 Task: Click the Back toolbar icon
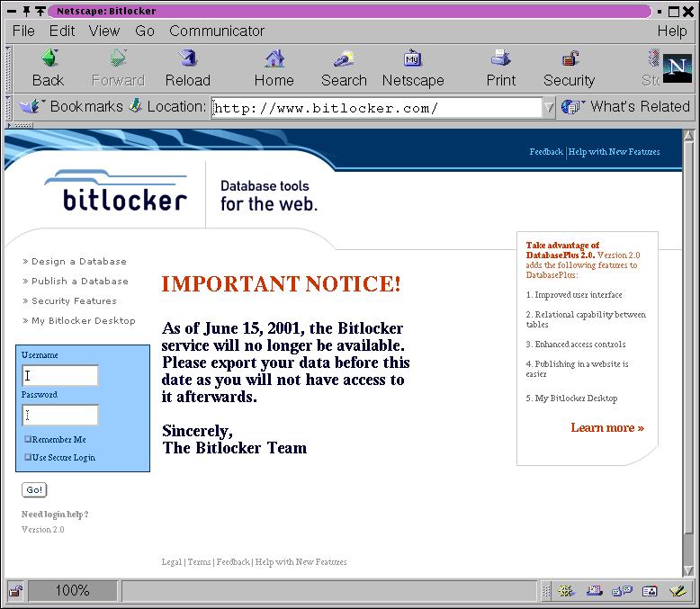tap(49, 58)
